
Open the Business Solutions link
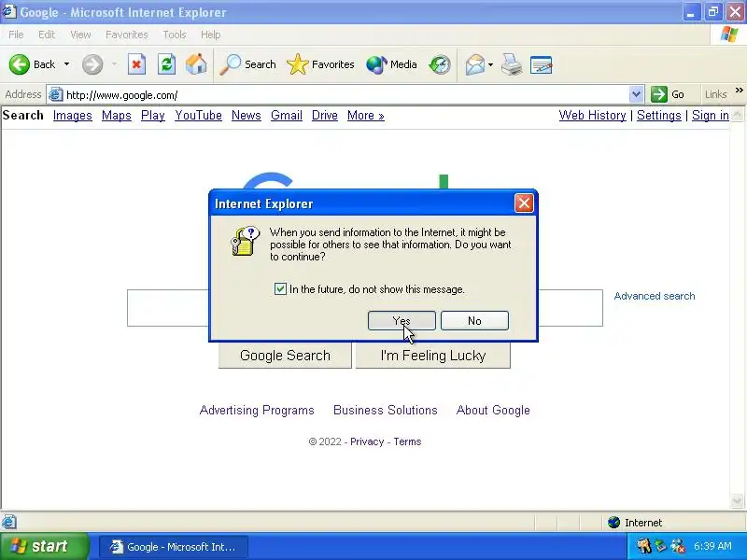(x=385, y=410)
